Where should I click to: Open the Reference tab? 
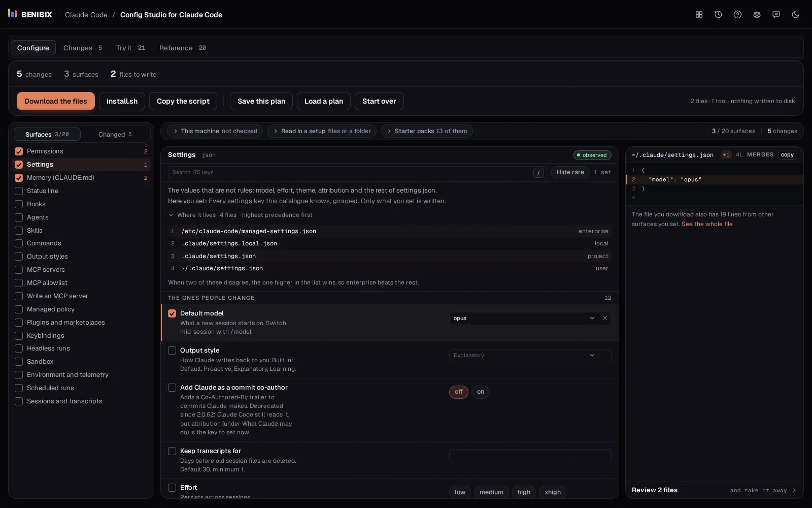point(183,48)
